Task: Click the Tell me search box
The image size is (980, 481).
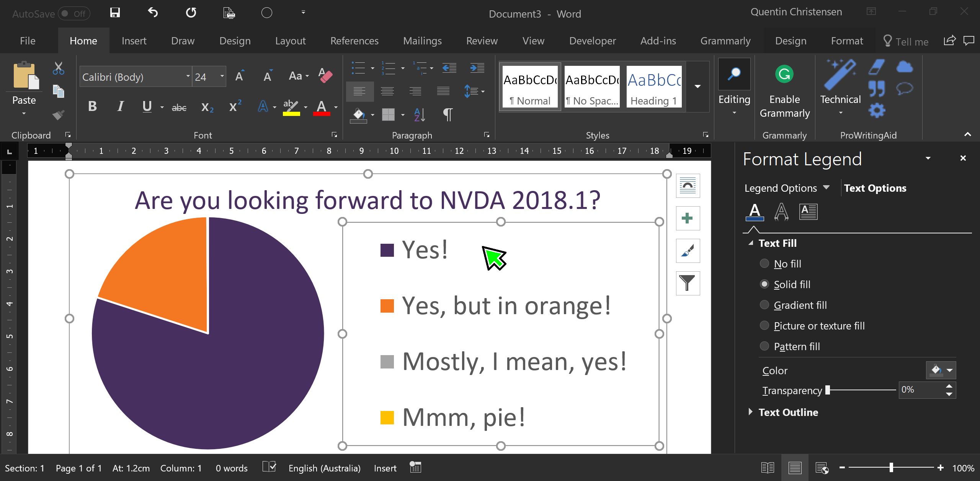Action: (906, 41)
